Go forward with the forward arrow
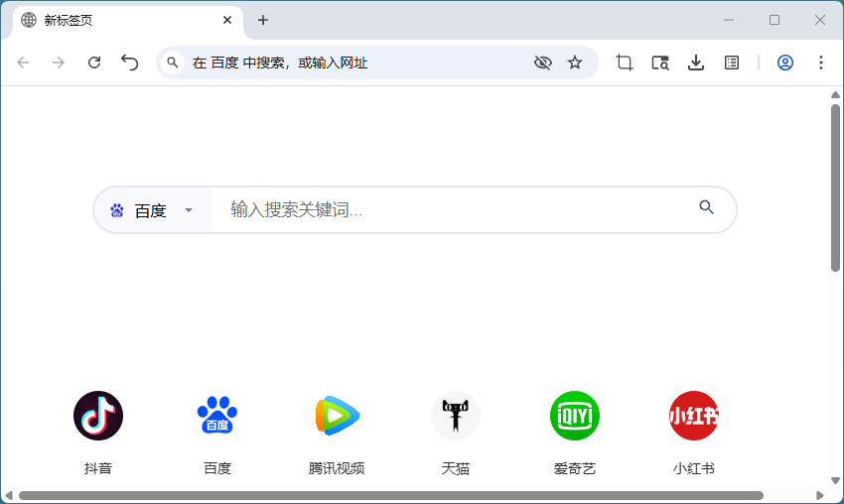The height and width of the screenshot is (504, 844). (x=59, y=63)
